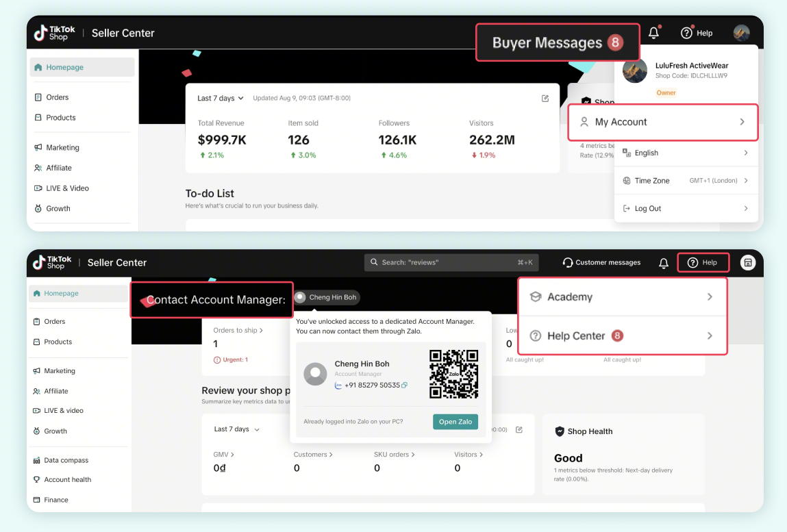Select Homepage in the lower screenshot sidebar
This screenshot has height=532, width=787.
[x=79, y=293]
